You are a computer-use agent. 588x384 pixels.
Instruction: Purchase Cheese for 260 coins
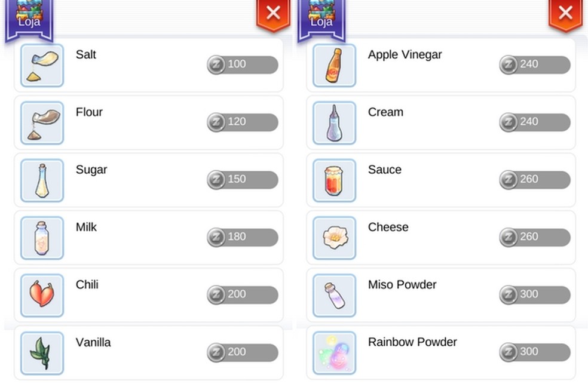coord(534,237)
